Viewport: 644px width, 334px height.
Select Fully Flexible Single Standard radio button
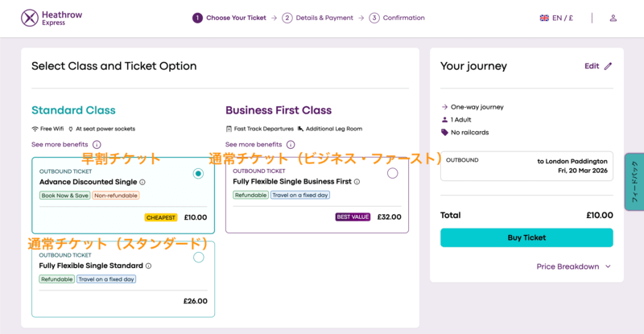point(199,258)
